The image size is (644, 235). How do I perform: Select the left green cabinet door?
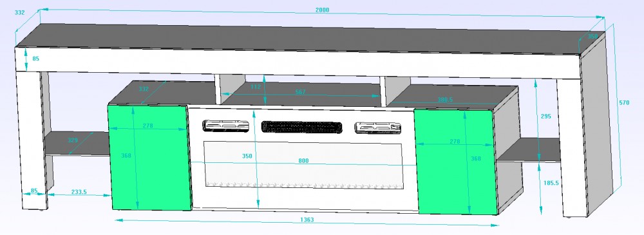coord(150,158)
